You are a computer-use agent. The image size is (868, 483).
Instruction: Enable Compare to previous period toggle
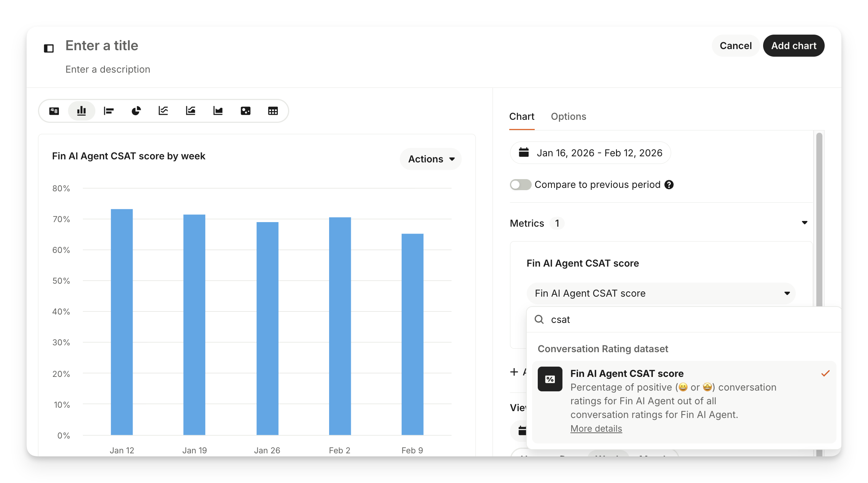pos(520,185)
